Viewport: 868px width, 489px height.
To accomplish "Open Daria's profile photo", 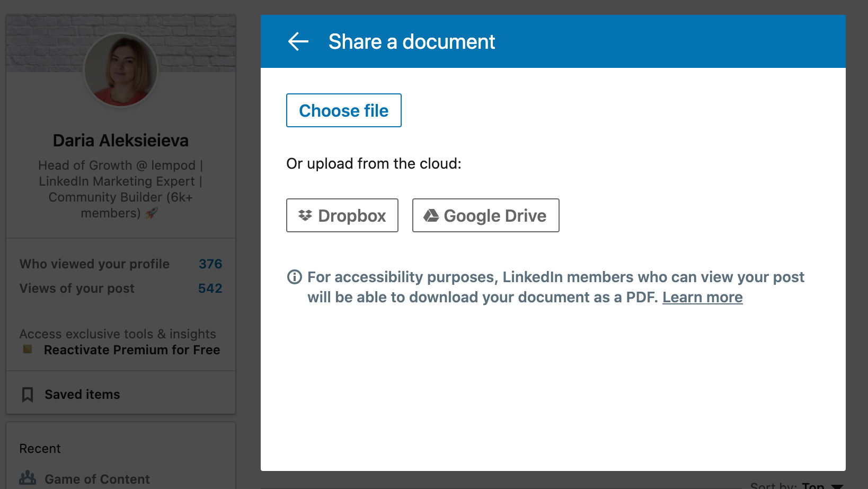I will point(120,69).
